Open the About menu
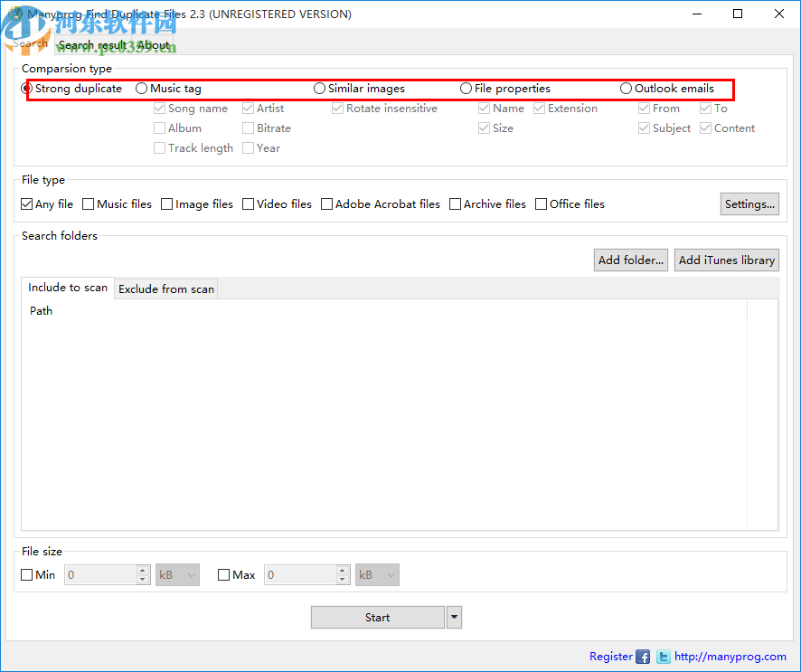 click(153, 44)
